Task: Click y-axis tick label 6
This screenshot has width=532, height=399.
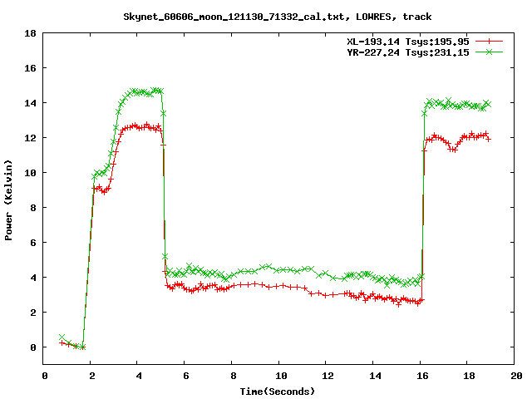Action: point(33,243)
